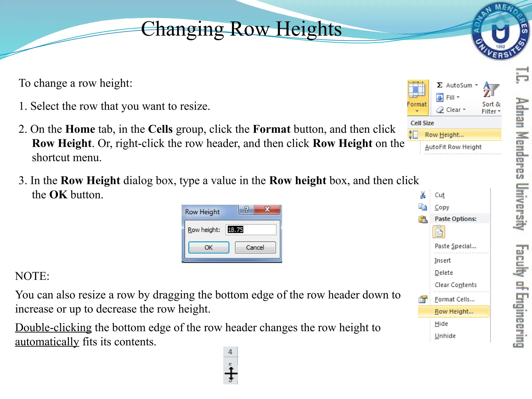The width and height of the screenshot is (532, 399).
Task: Expand the Clear dropdown arrow
Action: pos(464,110)
